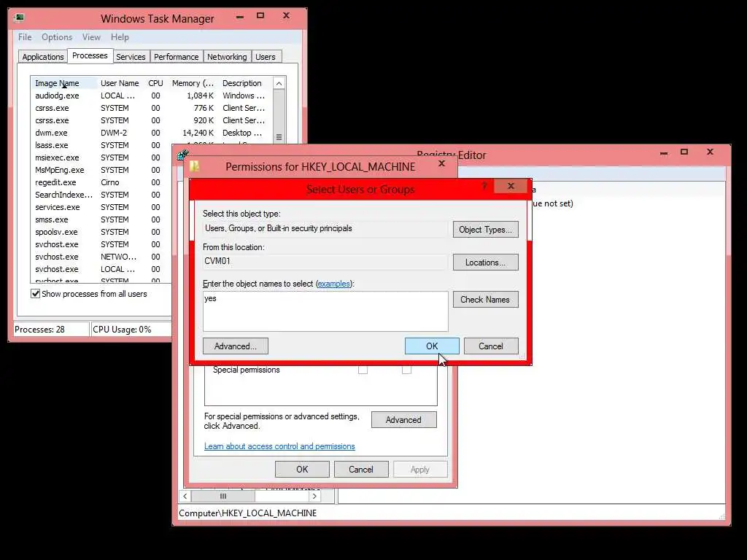The width and height of the screenshot is (747, 560).
Task: Maximize the Windows Task Manager window
Action: pyautogui.click(x=260, y=16)
